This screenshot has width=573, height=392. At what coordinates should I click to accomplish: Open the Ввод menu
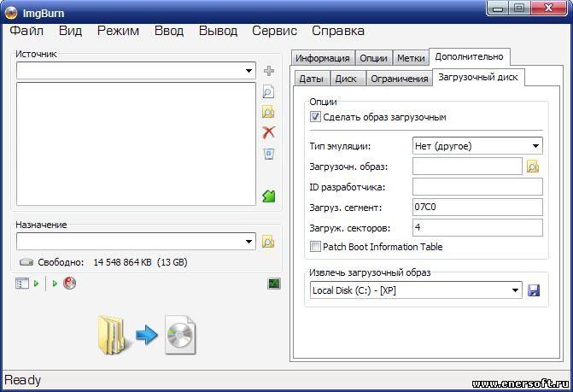click(x=169, y=31)
